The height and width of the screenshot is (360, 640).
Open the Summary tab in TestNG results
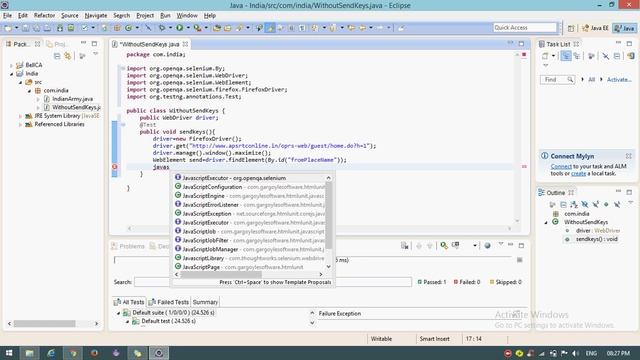pos(205,302)
